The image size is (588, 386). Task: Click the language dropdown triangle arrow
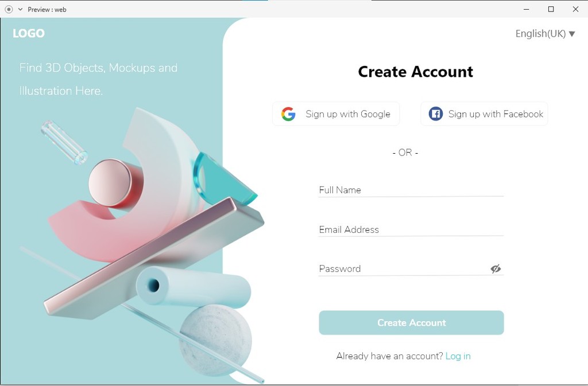tap(572, 34)
